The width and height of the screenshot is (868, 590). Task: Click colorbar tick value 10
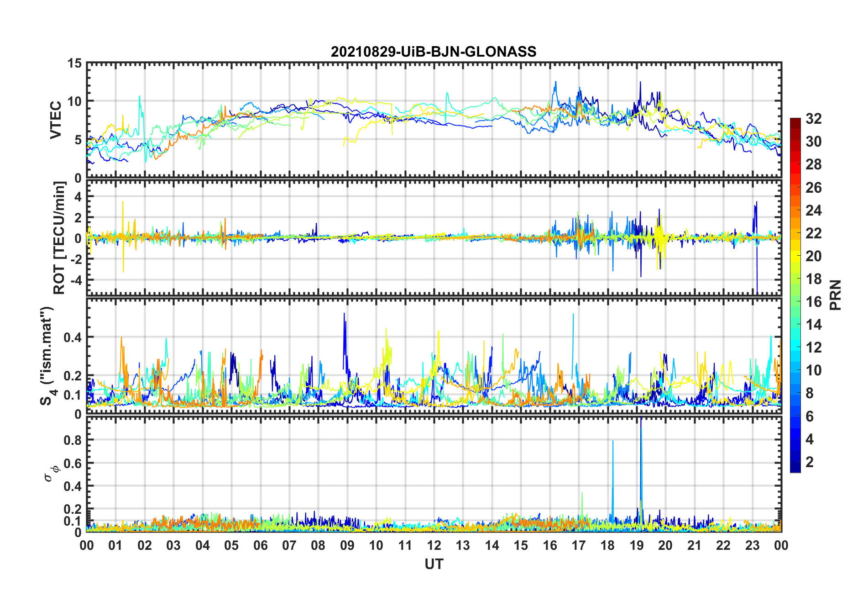814,370
